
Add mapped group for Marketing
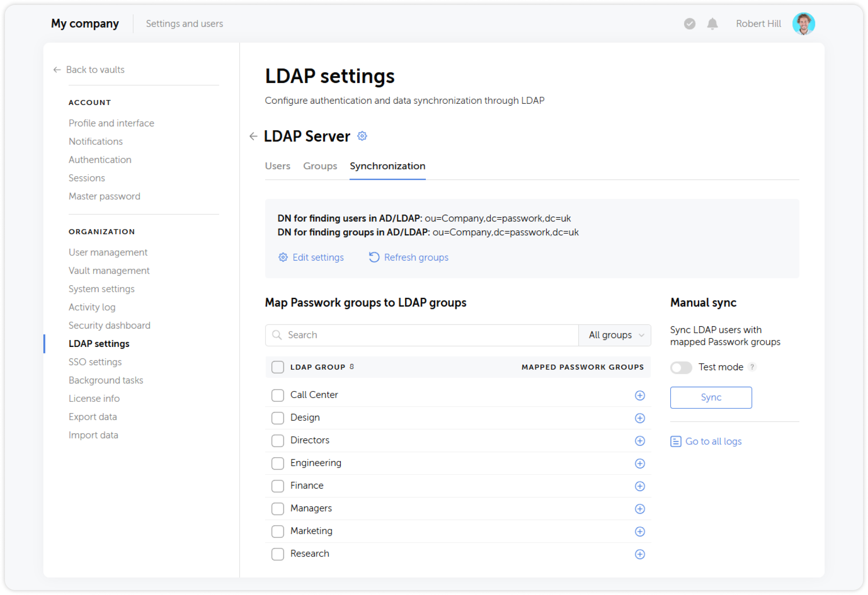coord(640,531)
